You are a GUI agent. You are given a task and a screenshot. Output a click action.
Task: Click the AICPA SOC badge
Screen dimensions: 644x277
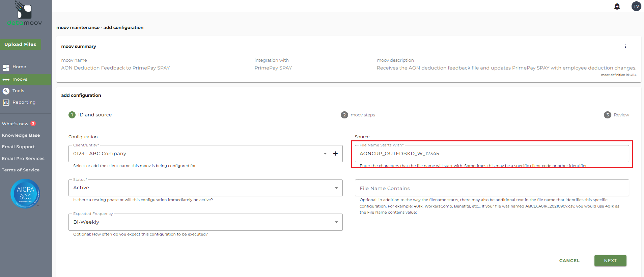[25, 194]
